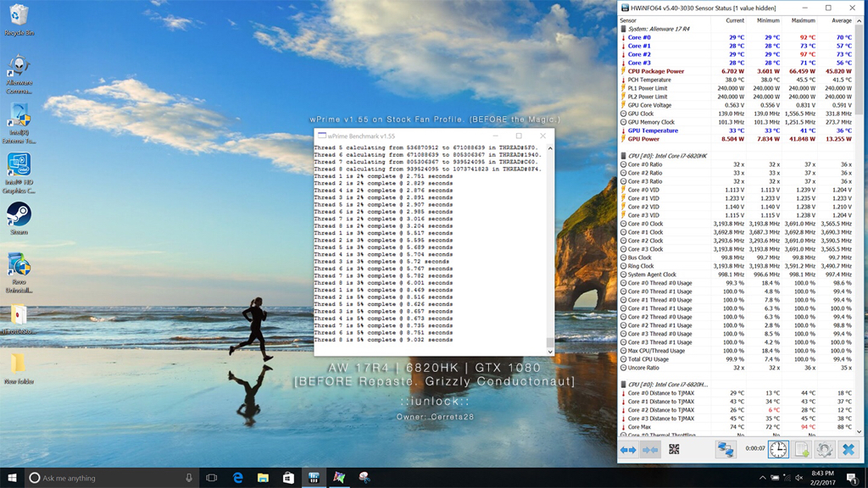
Task: Open Intel Extreme Tuning desktop shortcut
Action: 19,124
